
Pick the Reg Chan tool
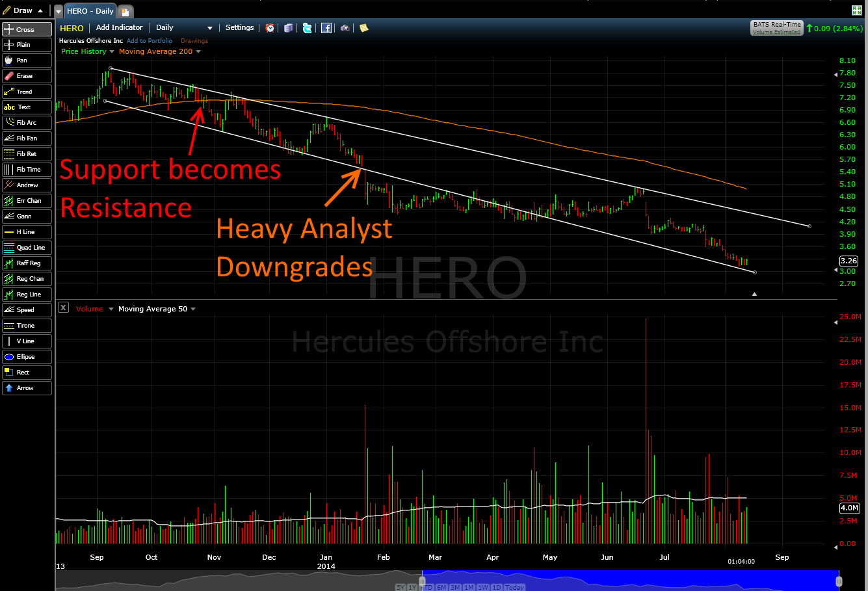coord(27,279)
